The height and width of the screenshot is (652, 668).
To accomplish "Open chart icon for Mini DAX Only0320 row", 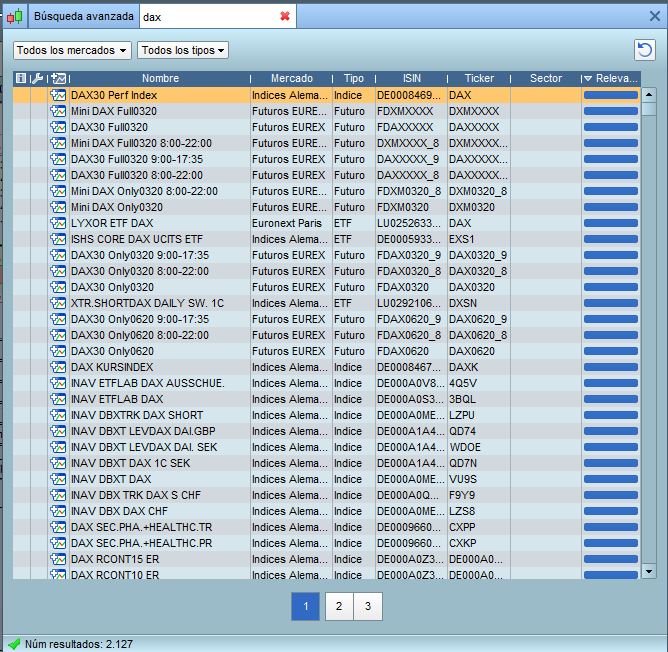I will [x=58, y=207].
